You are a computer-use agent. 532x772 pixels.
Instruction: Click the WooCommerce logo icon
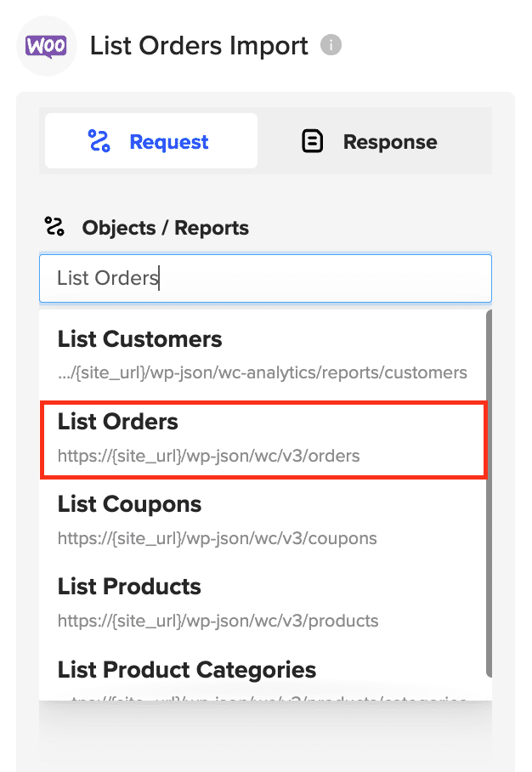tap(46, 46)
